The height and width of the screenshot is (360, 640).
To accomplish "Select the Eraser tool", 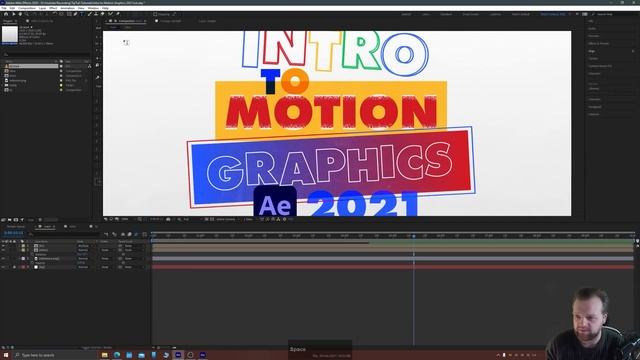I will [102, 14].
